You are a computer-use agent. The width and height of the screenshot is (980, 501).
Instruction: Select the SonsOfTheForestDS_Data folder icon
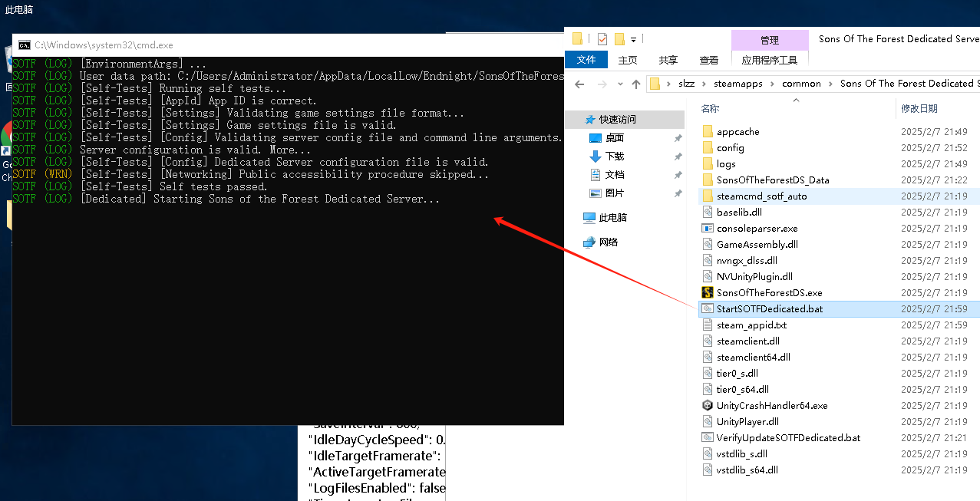click(708, 180)
